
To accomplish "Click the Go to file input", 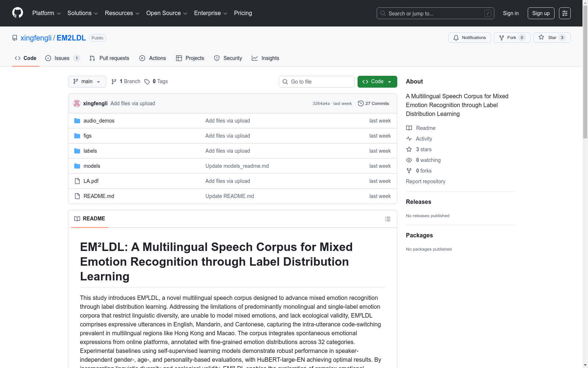I will pos(317,82).
